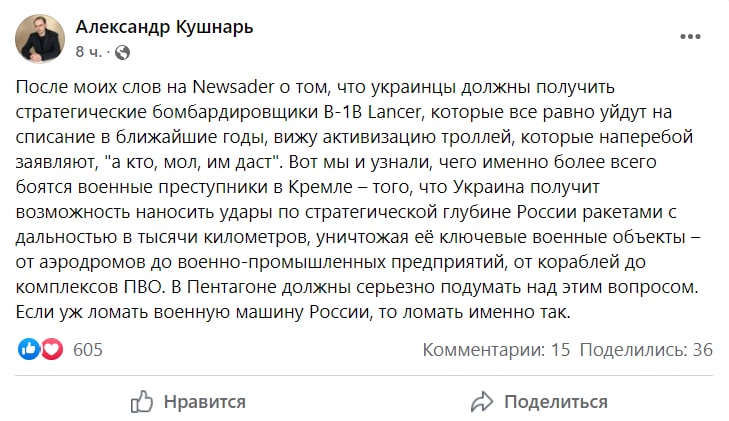
Task: Click the author's profile photo
Action: (41, 38)
